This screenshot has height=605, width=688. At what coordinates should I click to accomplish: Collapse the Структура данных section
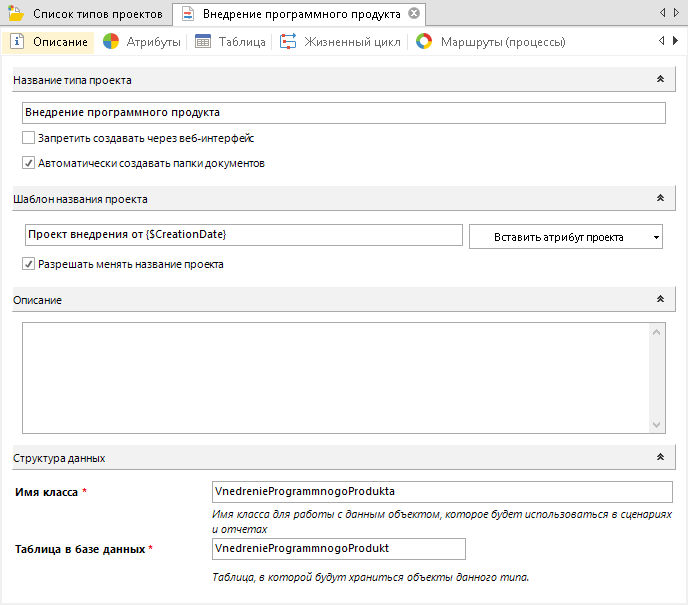click(x=659, y=458)
